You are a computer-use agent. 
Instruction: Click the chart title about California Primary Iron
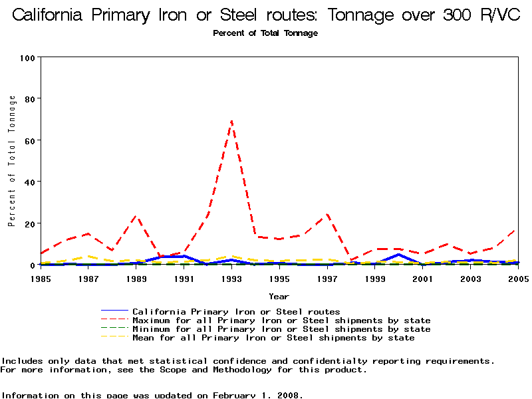pyautogui.click(x=266, y=15)
